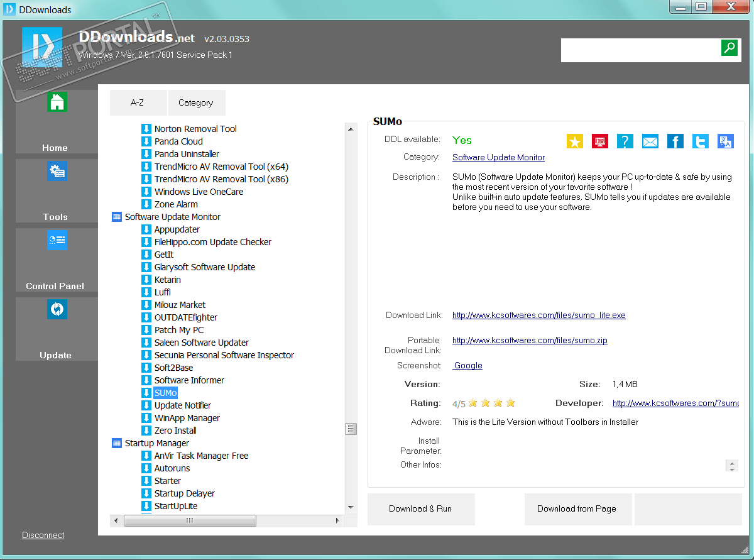The height and width of the screenshot is (560, 754).
Task: Select Update Notifier in tree
Action: point(183,405)
